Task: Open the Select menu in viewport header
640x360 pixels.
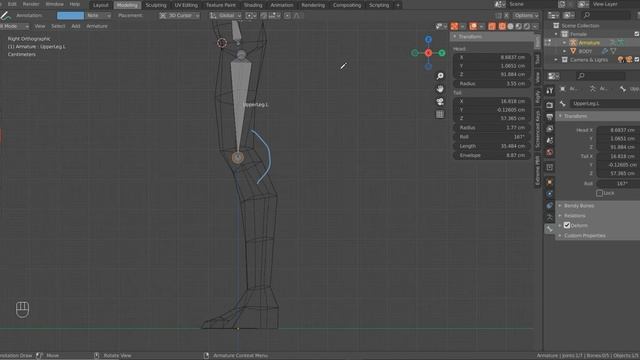Action: tap(58, 26)
